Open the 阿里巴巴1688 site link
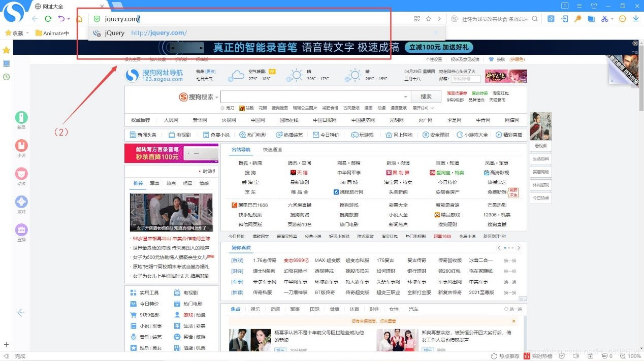644x361 pixels. [249, 205]
